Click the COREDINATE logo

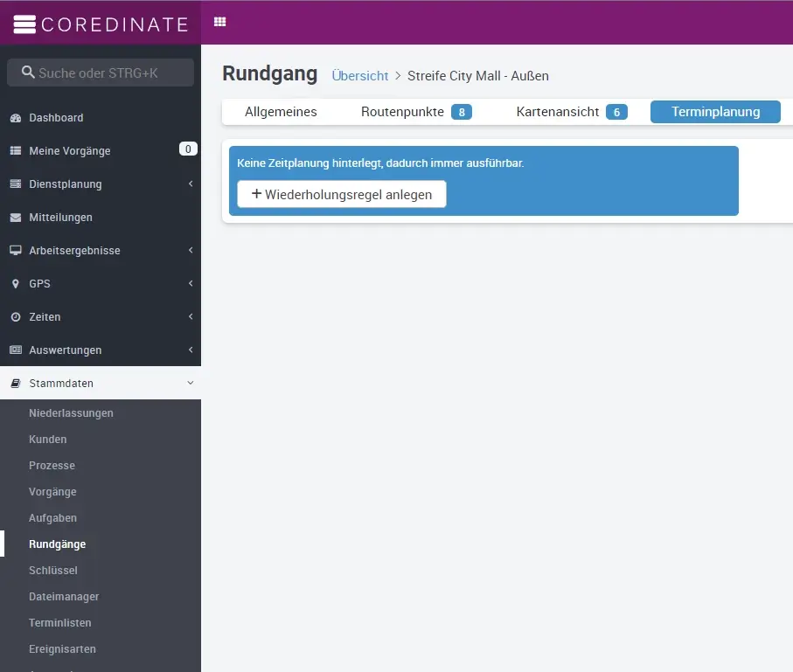(x=101, y=24)
